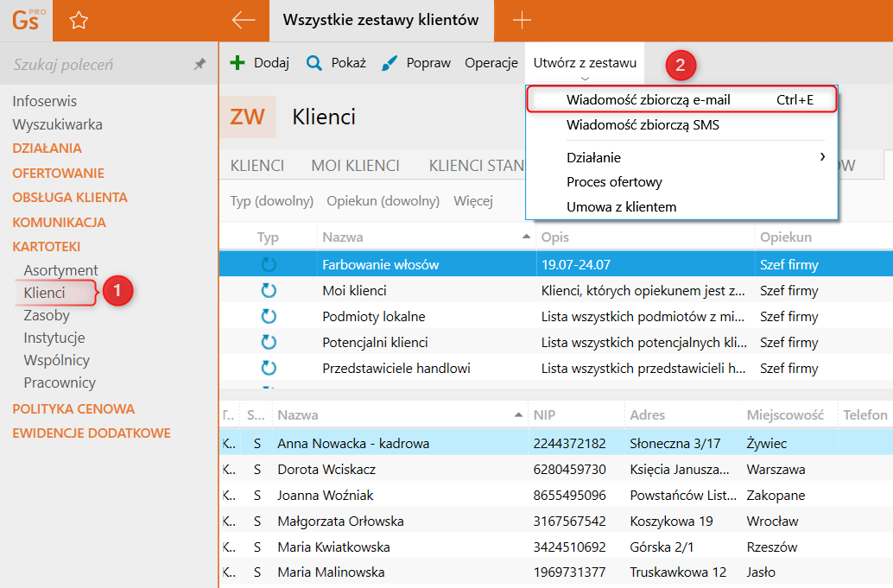Expand Więcej filters
Viewport: 893px width, 588px height.
tap(473, 201)
